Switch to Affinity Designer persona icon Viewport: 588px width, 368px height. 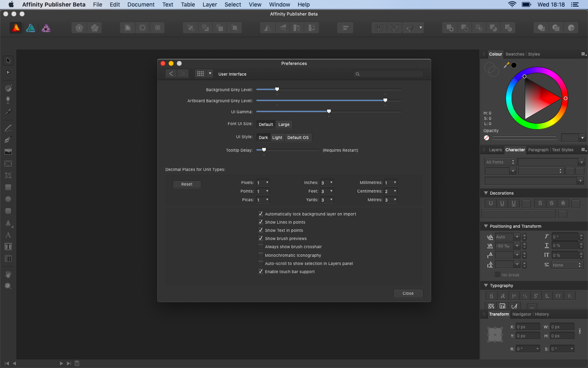(31, 28)
